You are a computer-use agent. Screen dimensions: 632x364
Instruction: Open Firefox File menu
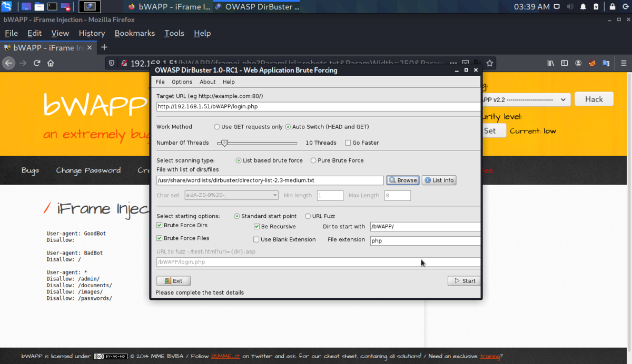tap(11, 33)
